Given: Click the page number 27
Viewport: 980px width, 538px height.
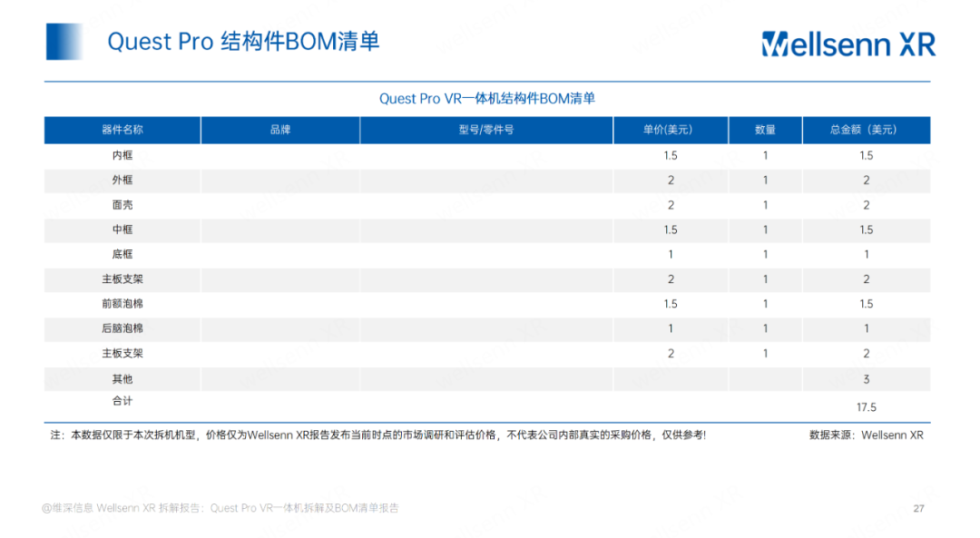Looking at the screenshot, I should 918,509.
